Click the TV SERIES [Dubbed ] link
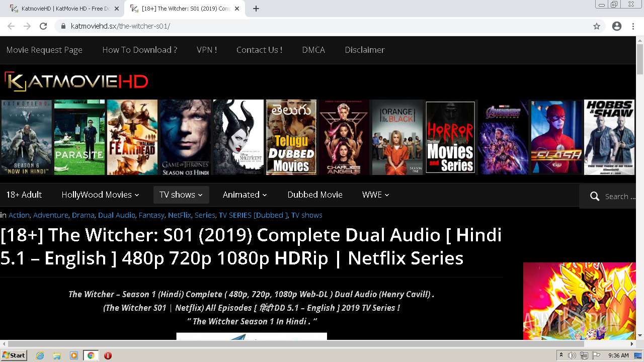The width and height of the screenshot is (644, 362). 253,215
